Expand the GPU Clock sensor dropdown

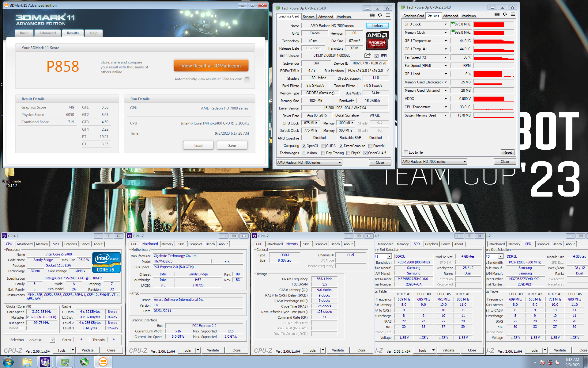pos(446,24)
